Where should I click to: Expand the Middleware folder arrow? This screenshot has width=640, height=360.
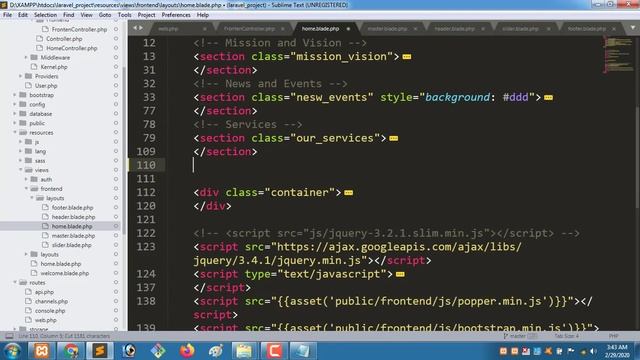tap(26, 58)
